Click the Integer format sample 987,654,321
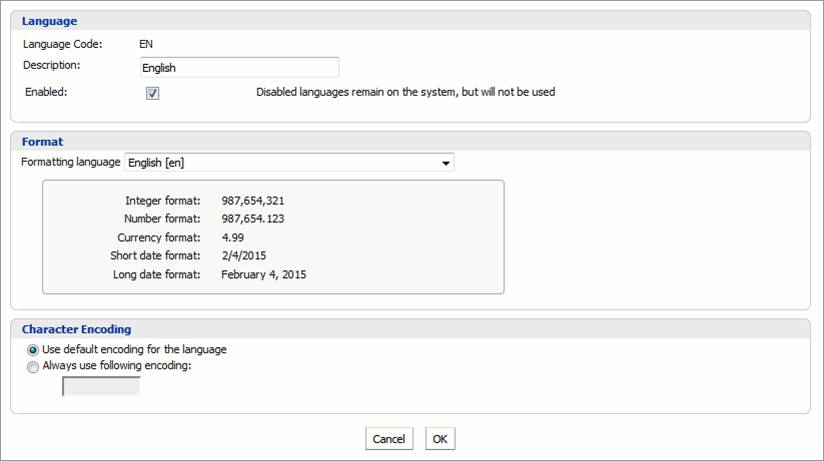 254,201
